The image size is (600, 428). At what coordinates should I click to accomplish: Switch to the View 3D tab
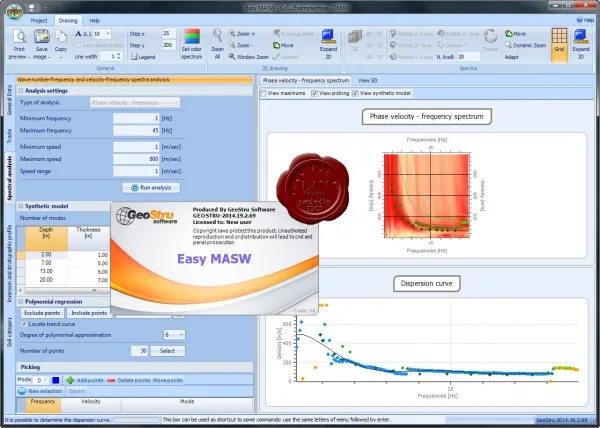(367, 80)
